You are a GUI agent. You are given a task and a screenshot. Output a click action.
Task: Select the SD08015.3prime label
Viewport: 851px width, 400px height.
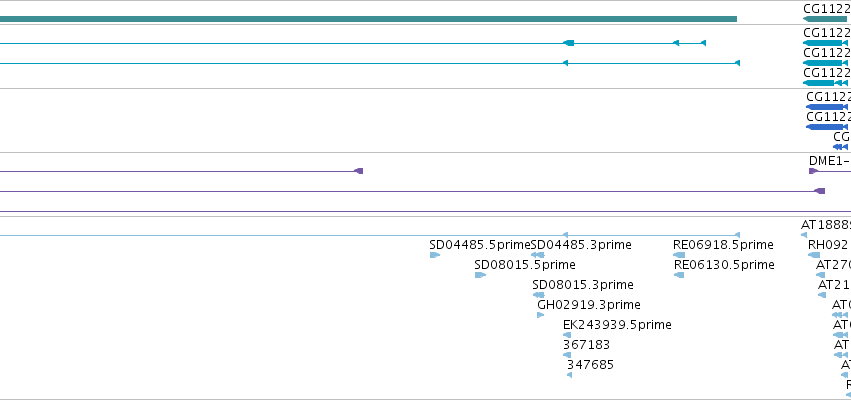click(x=583, y=285)
